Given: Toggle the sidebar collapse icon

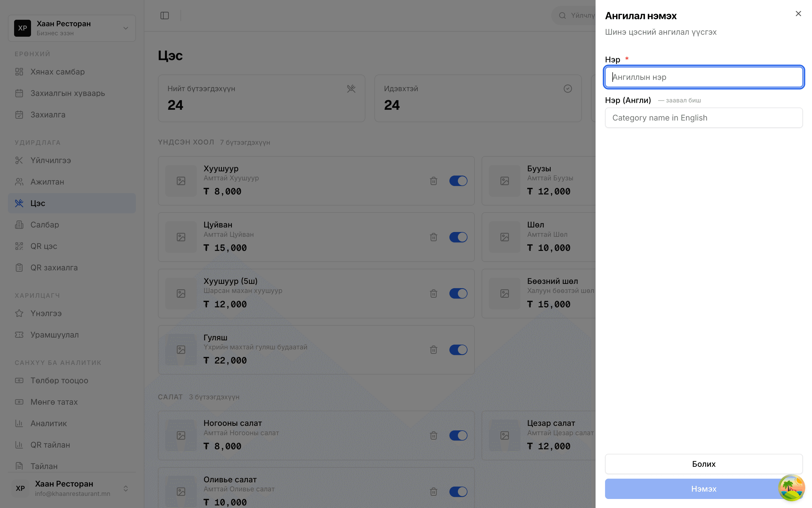Looking at the screenshot, I should (x=164, y=16).
